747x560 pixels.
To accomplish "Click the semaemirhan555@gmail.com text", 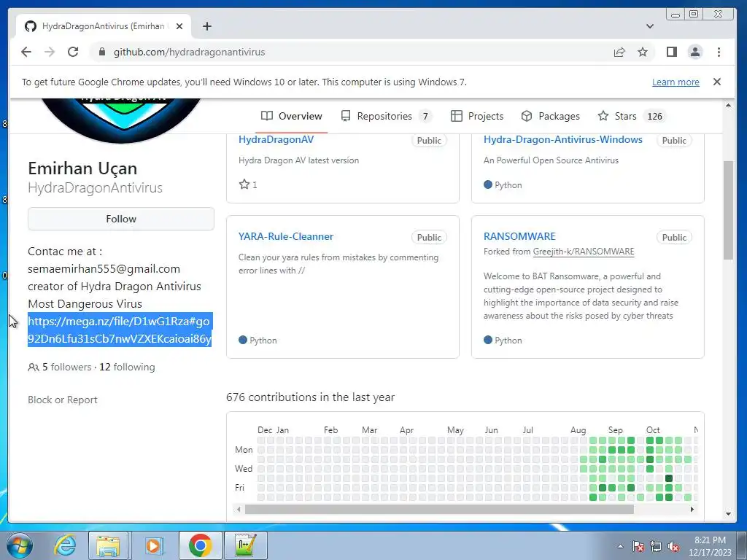I will pyautogui.click(x=104, y=268).
